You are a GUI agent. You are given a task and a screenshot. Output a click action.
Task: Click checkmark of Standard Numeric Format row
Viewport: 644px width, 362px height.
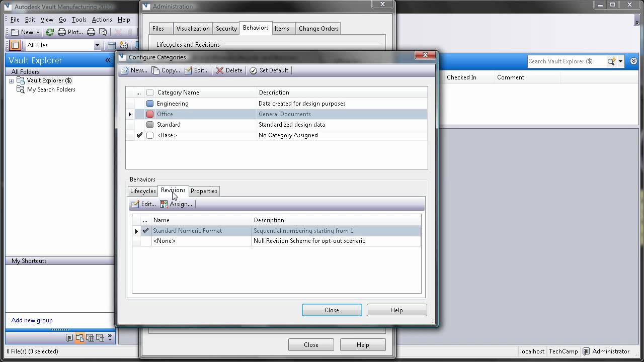click(146, 231)
